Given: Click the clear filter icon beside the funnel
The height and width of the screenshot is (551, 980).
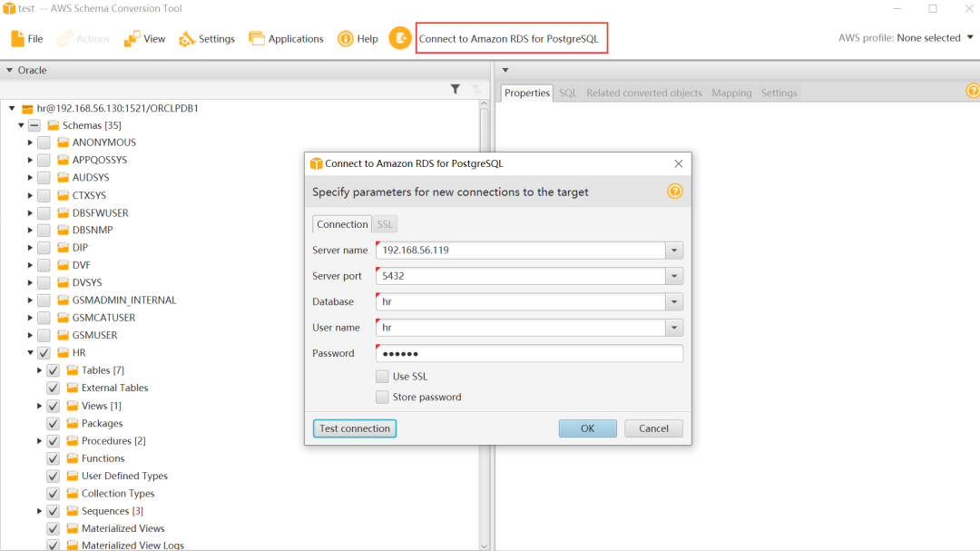Looking at the screenshot, I should (476, 90).
